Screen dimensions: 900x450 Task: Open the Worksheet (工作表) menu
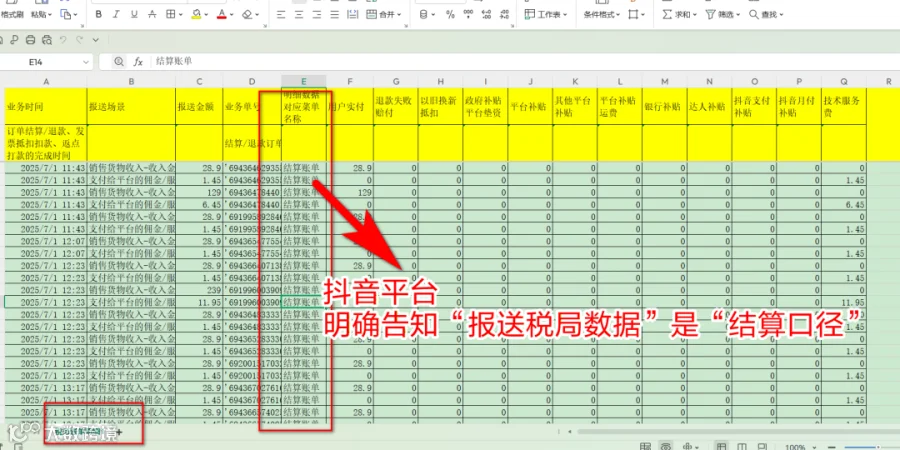pos(546,14)
